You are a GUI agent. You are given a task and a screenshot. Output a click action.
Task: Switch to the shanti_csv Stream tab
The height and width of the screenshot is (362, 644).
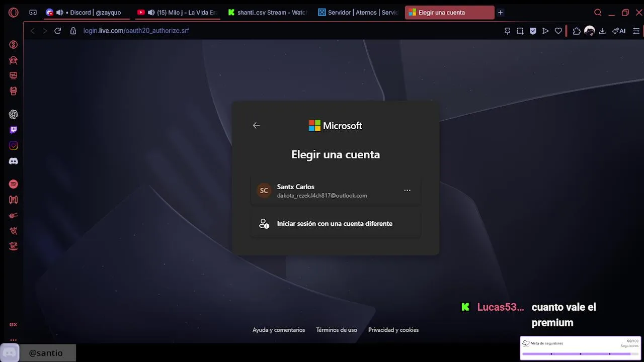pos(267,13)
